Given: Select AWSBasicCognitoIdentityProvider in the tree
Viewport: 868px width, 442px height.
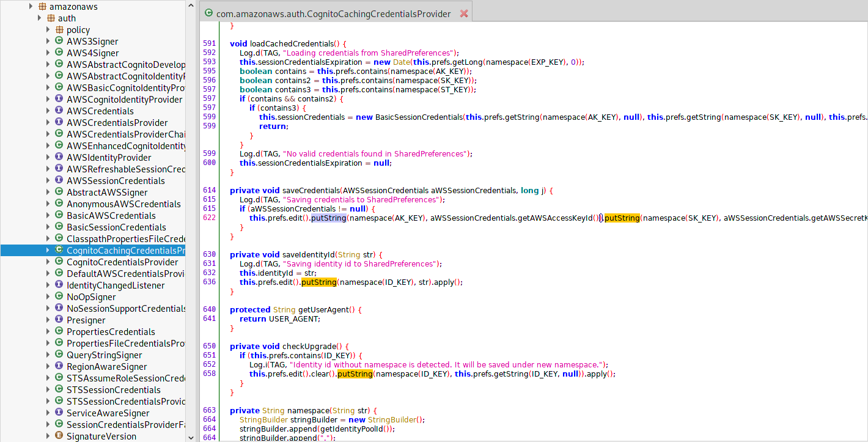Looking at the screenshot, I should click(126, 88).
